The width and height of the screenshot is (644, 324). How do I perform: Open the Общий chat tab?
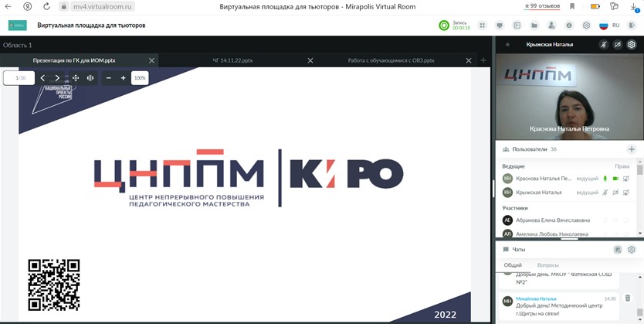(x=513, y=265)
